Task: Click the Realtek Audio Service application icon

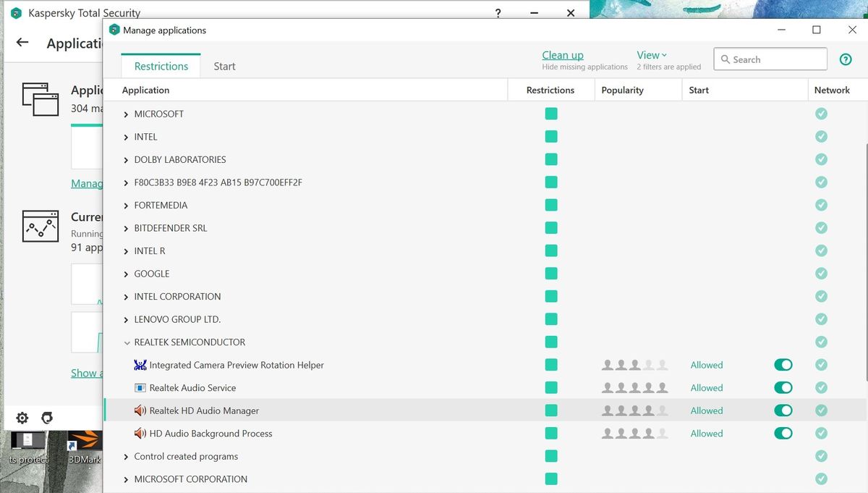Action: (140, 387)
